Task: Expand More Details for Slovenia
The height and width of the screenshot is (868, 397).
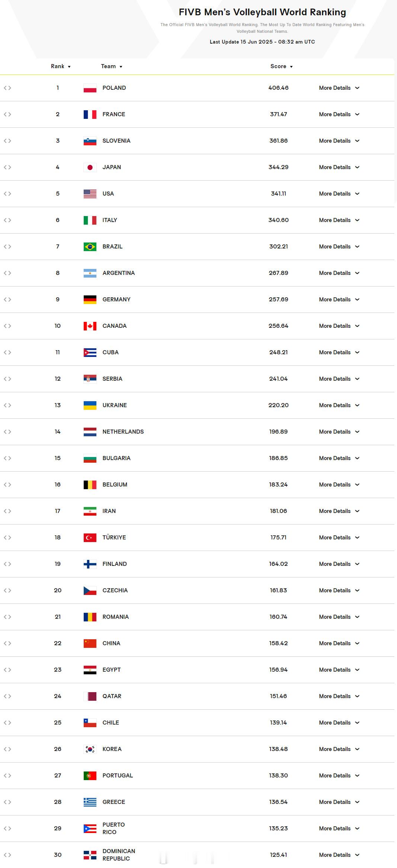Action: (339, 141)
